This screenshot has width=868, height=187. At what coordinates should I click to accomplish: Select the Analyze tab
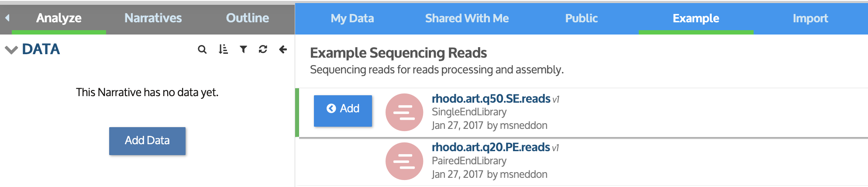pyautogui.click(x=59, y=18)
